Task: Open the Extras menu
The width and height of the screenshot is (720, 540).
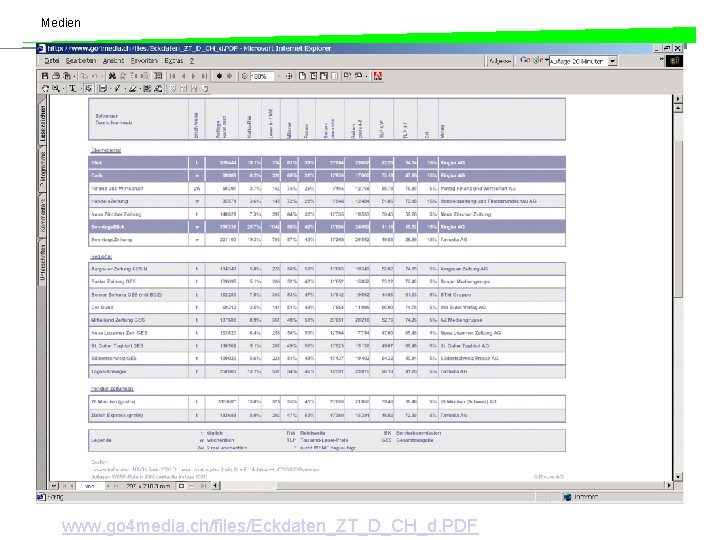Action: (174, 61)
